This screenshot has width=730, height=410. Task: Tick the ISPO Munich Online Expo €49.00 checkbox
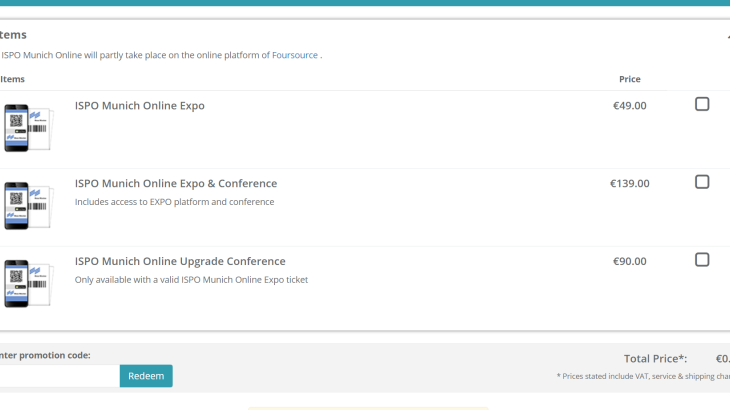pyautogui.click(x=702, y=104)
